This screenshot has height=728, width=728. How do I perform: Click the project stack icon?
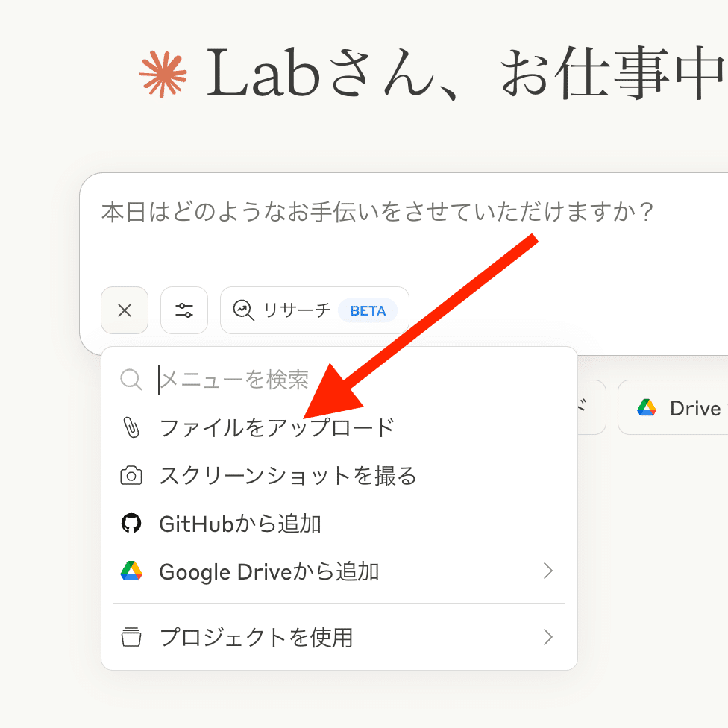point(131,638)
